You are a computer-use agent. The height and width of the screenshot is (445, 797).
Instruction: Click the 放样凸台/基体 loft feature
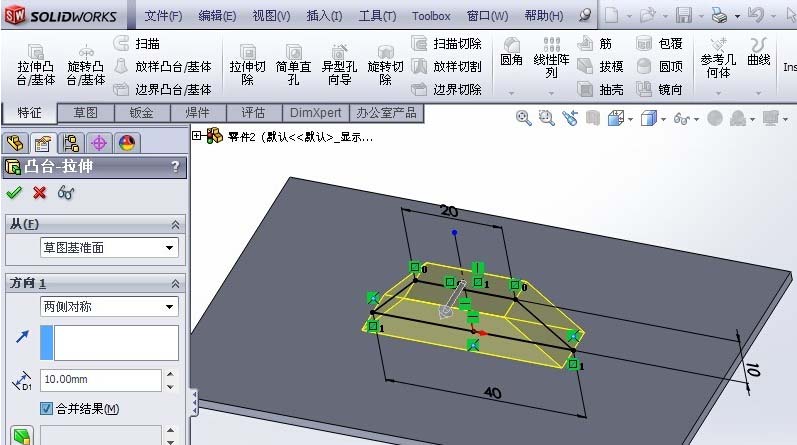coord(163,66)
